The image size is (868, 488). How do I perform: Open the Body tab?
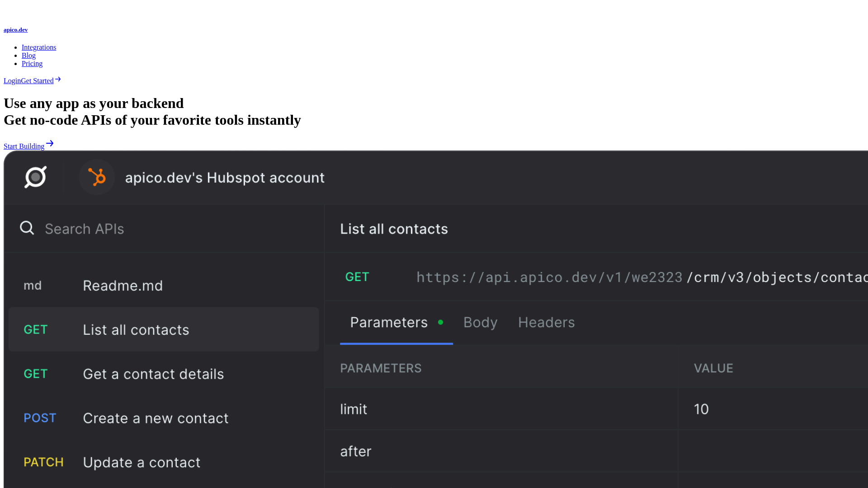coord(480,323)
